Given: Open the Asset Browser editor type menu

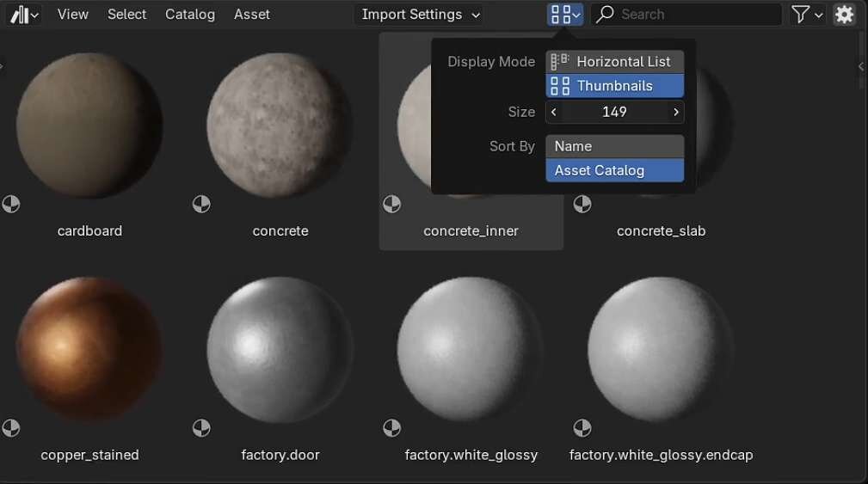Looking at the screenshot, I should tap(24, 15).
